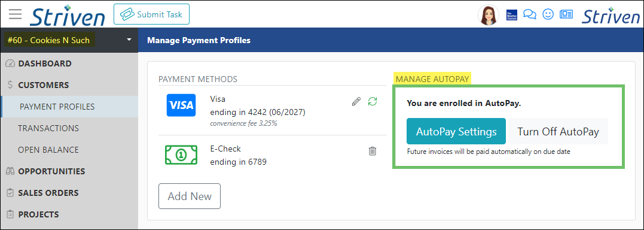Click the Submit Task button
The image size is (644, 230).
(151, 14)
